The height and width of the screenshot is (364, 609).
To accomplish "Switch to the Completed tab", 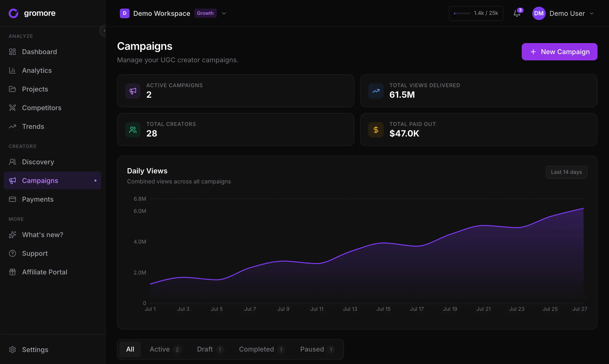I will point(262,349).
